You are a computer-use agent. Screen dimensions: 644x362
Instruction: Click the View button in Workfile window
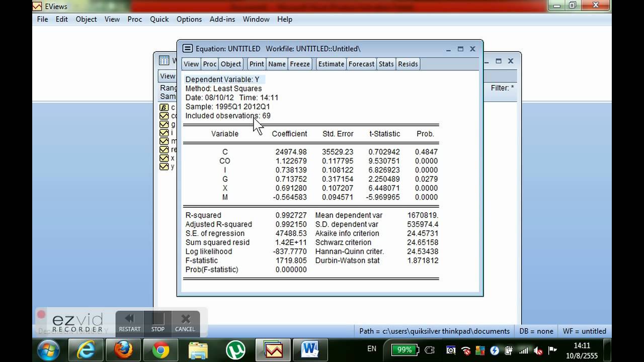pos(167,76)
